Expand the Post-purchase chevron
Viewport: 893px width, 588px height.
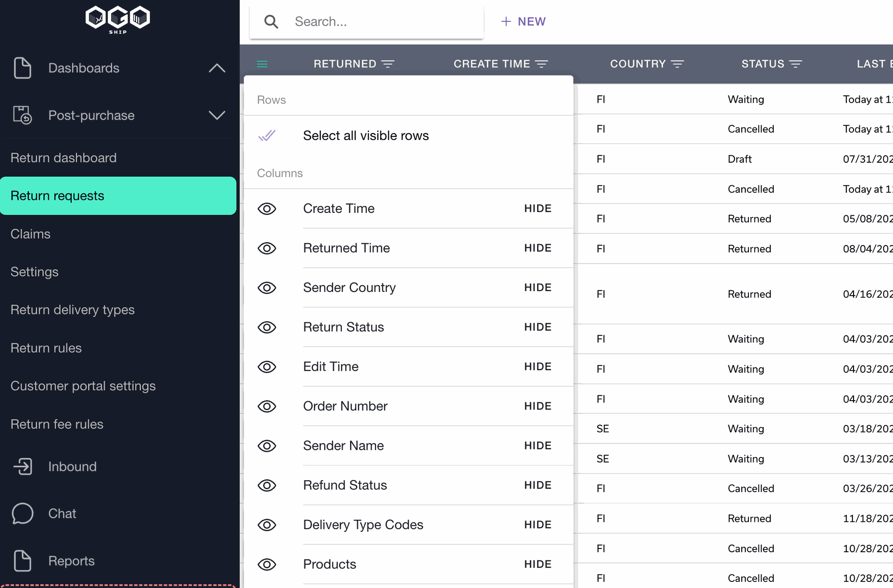[217, 115]
